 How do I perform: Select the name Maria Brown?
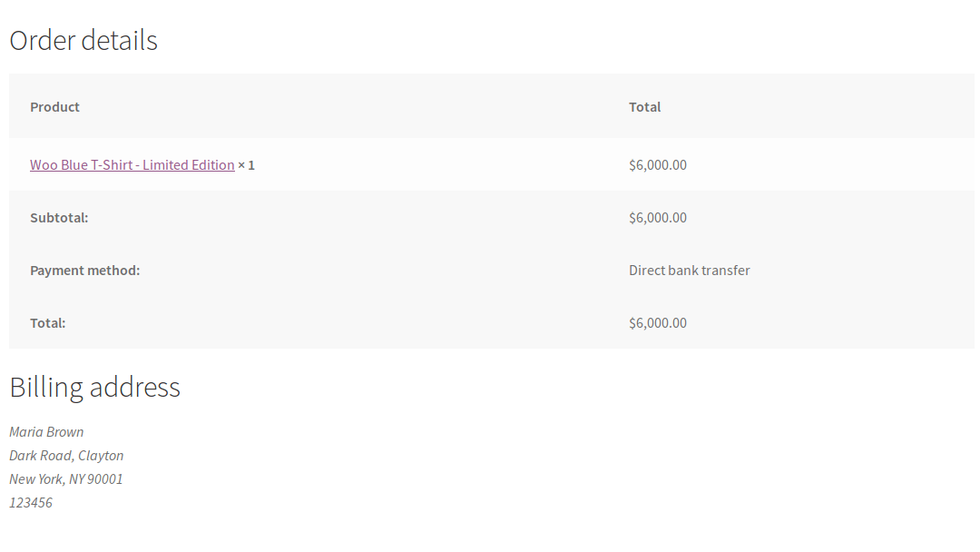[x=46, y=431]
